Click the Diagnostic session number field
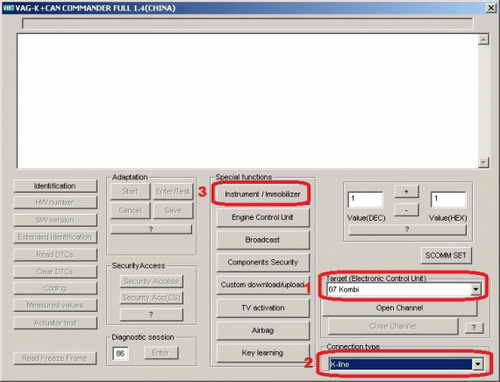 120,354
